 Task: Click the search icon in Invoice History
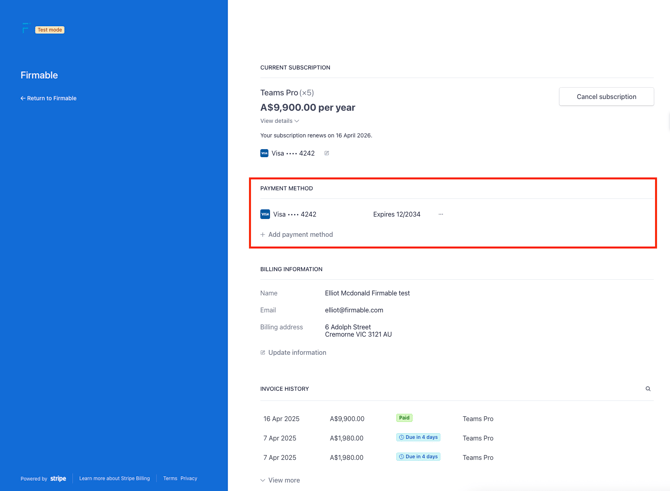pos(648,389)
